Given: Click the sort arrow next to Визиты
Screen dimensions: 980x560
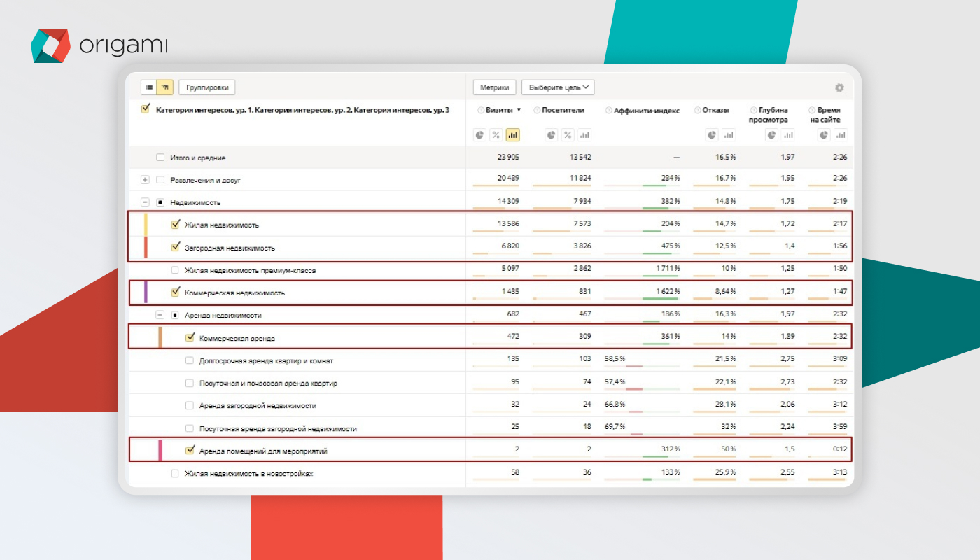Looking at the screenshot, I should (x=519, y=111).
